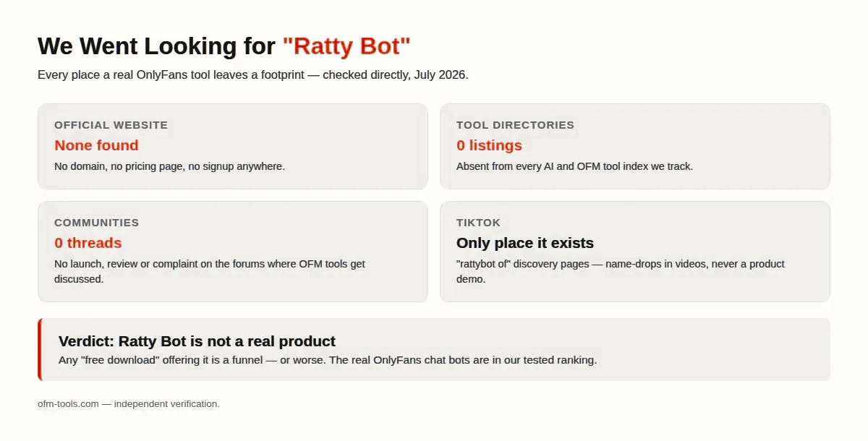The image size is (868, 441).
Task: Select the "OFFICIAL WEBSITE" card label
Action: click(111, 125)
